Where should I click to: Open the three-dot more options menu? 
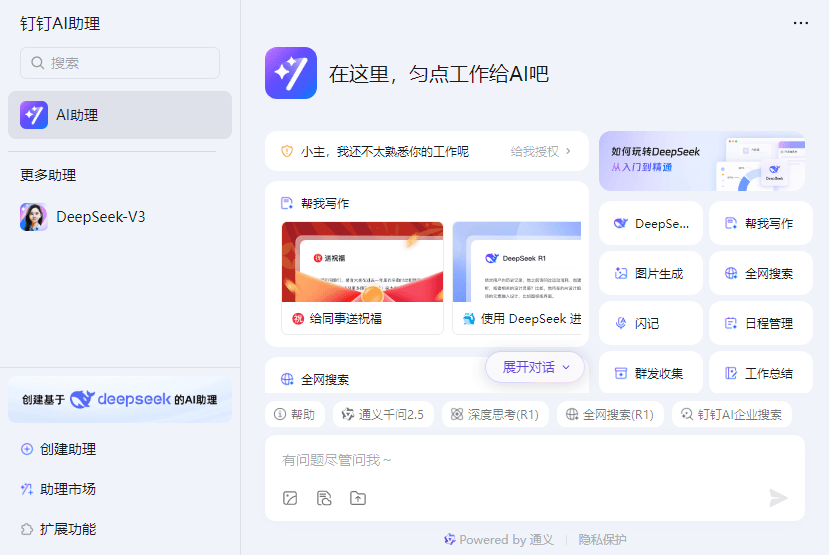(800, 23)
